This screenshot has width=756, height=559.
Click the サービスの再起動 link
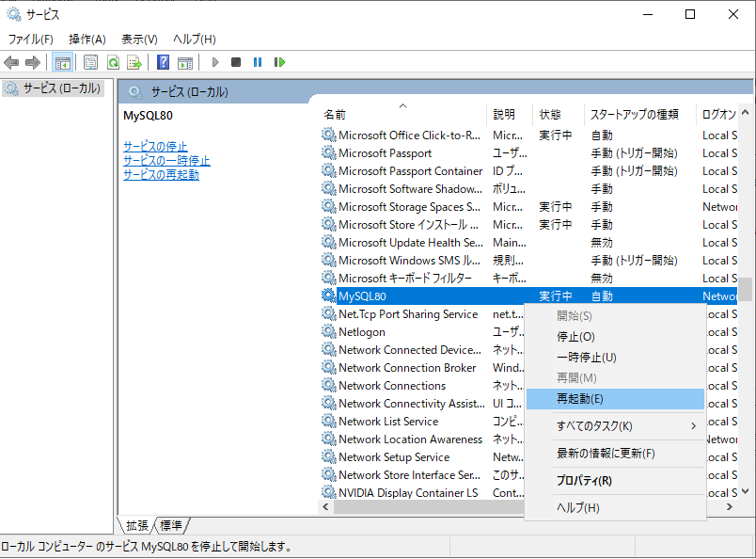tap(161, 174)
